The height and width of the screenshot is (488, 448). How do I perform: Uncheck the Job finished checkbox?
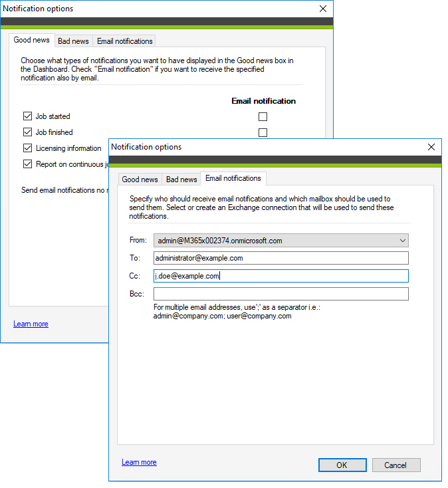click(x=28, y=132)
